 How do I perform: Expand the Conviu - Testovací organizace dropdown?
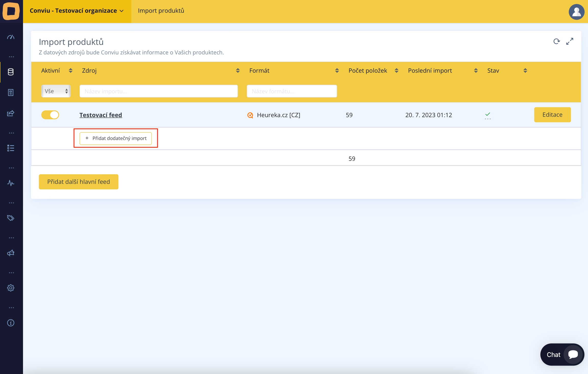[77, 11]
